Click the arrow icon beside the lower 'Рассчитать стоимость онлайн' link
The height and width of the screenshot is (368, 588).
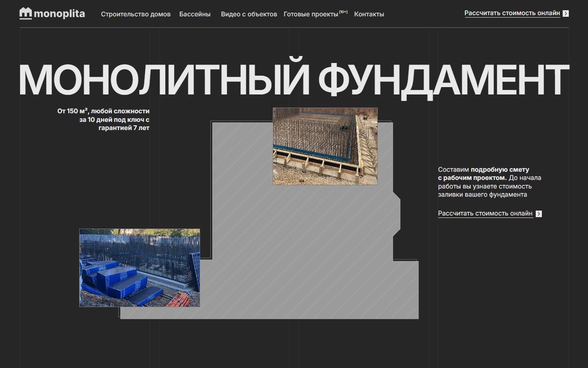pos(539,214)
